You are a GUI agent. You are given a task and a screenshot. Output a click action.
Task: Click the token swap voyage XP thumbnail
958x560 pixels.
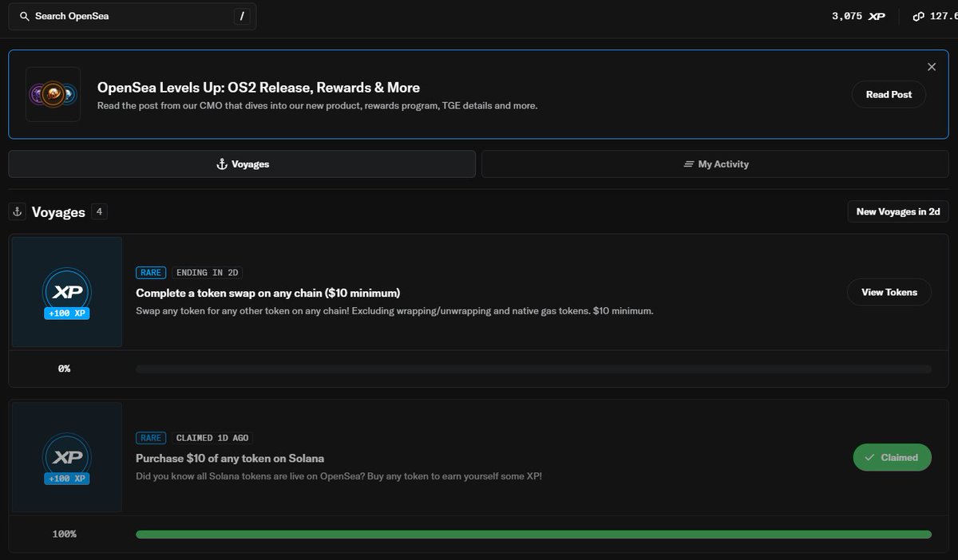point(67,292)
